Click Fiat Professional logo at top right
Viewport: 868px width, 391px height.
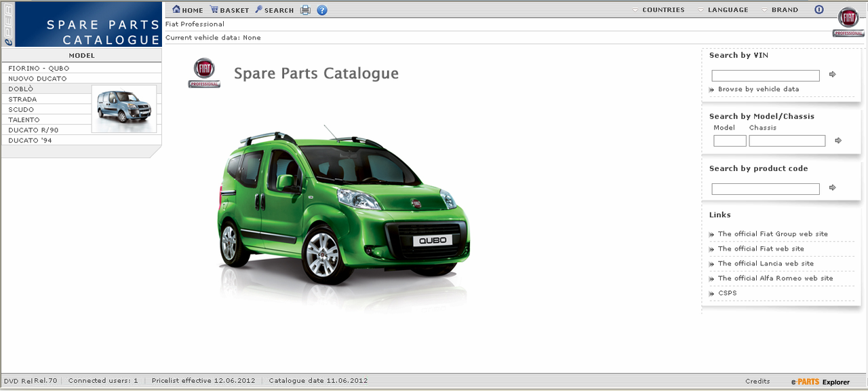[x=848, y=22]
